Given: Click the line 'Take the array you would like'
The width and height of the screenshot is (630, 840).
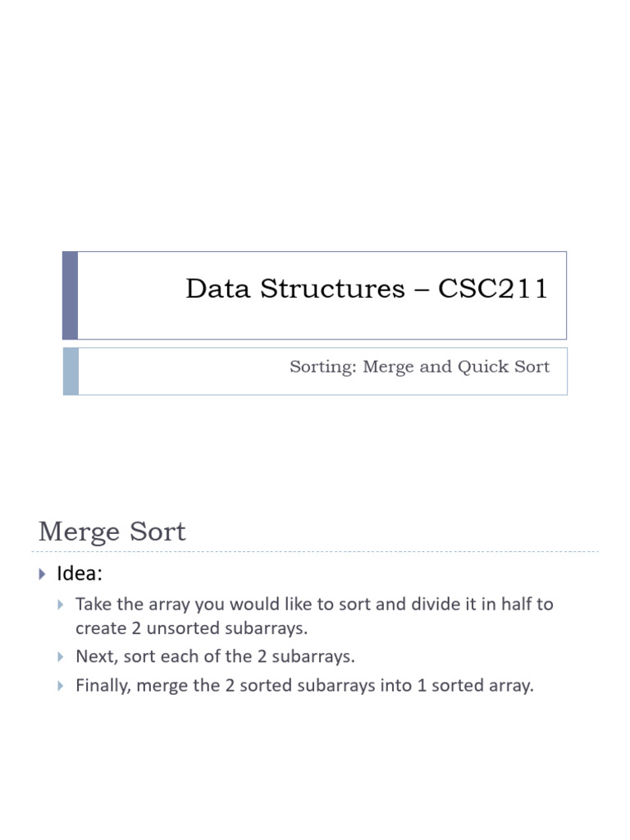Looking at the screenshot, I should click(314, 605).
